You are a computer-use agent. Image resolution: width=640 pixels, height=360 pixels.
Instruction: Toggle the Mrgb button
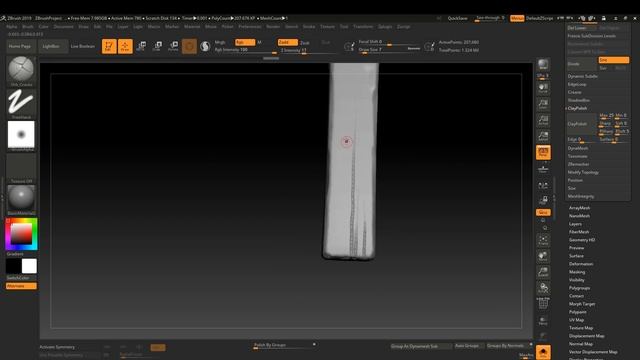[220, 42]
